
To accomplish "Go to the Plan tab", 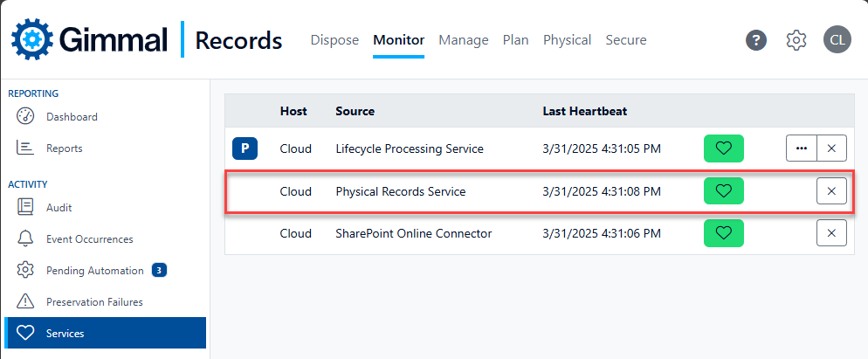I will pyautogui.click(x=515, y=40).
